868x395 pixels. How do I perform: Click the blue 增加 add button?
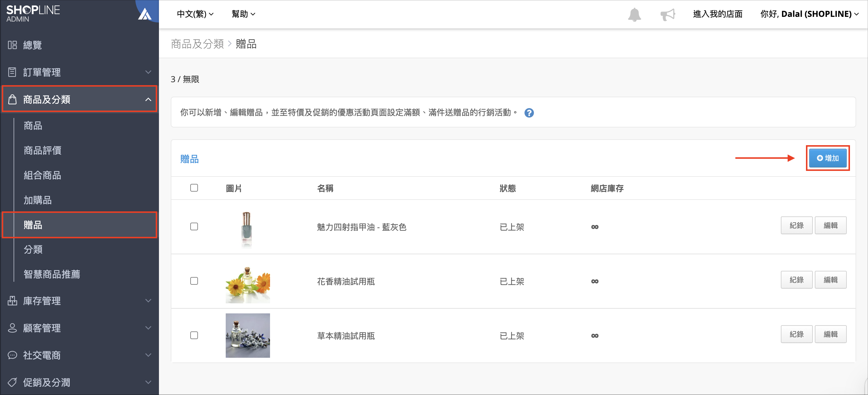[x=828, y=158]
